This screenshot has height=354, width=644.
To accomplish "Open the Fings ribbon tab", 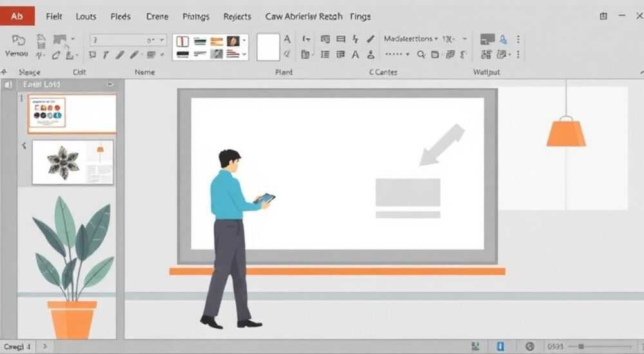I will tap(360, 17).
